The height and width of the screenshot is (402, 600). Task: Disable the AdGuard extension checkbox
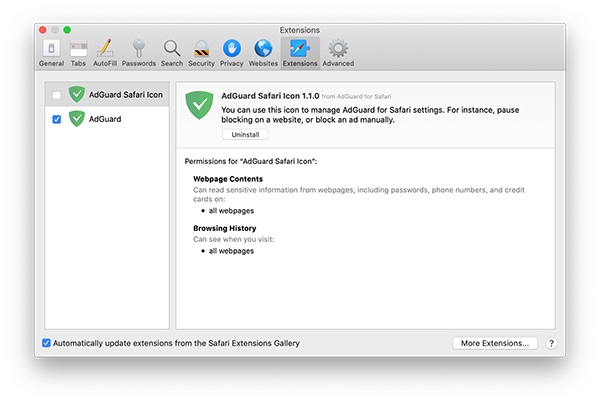click(57, 119)
